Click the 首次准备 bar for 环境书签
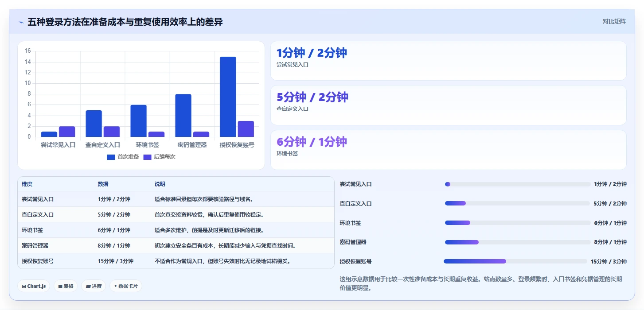The height and width of the screenshot is (310, 644). 138,121
